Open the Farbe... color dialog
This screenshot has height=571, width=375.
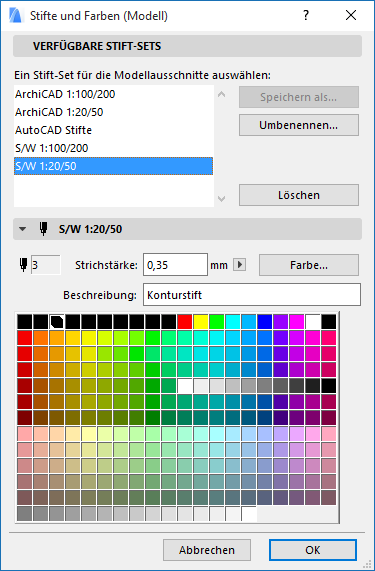point(309,265)
